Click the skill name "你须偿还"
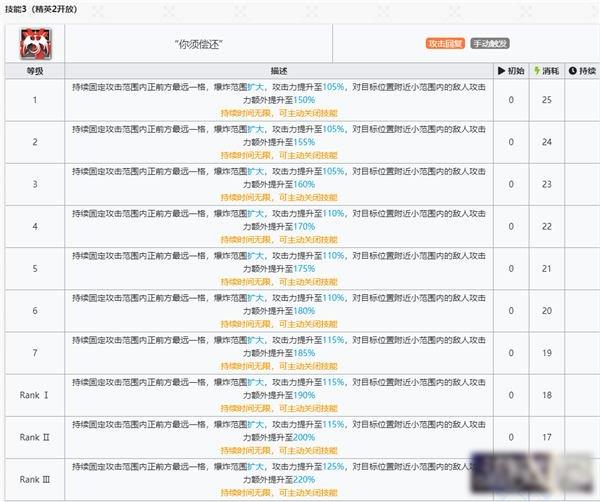Viewport: 600px width, 502px height. pyautogui.click(x=199, y=44)
